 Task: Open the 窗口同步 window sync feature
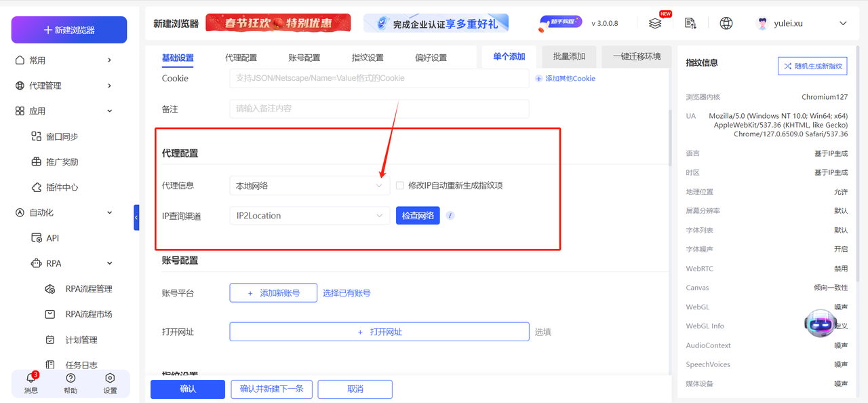[62, 136]
